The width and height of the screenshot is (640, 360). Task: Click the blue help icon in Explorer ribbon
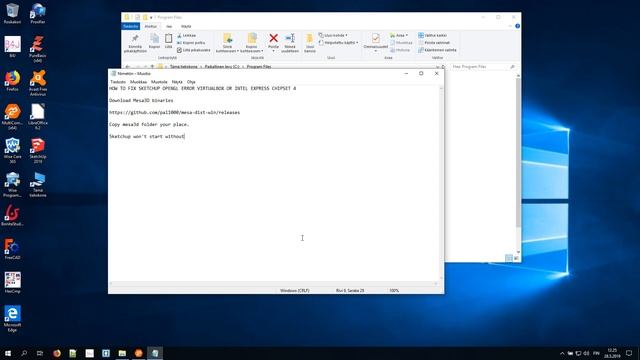click(518, 26)
